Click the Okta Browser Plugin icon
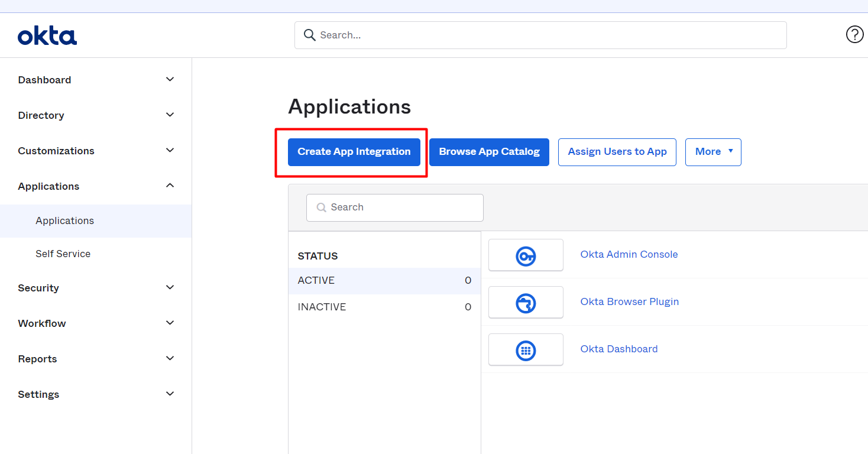This screenshot has width=868, height=454. [x=526, y=303]
